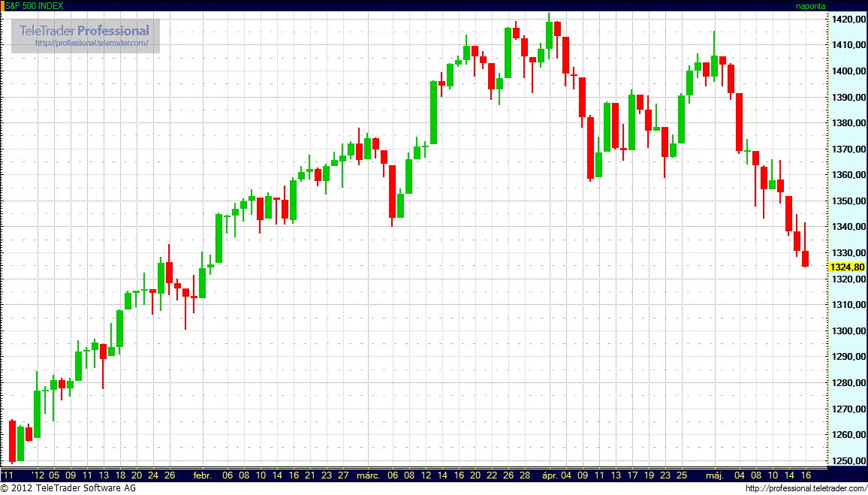Click the 1270,00 price axis label
Viewport: 868px width, 495px height.
[x=848, y=409]
